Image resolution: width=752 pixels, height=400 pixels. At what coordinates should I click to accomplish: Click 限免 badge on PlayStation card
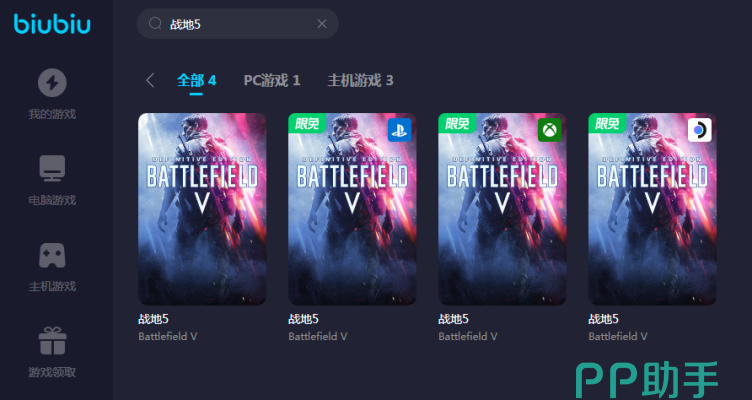click(x=307, y=123)
